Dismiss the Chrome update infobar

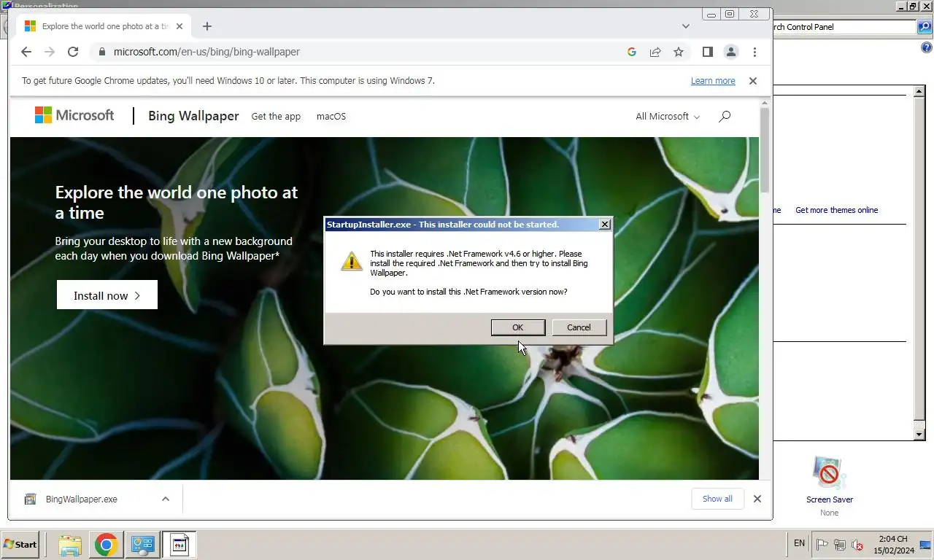click(x=753, y=81)
